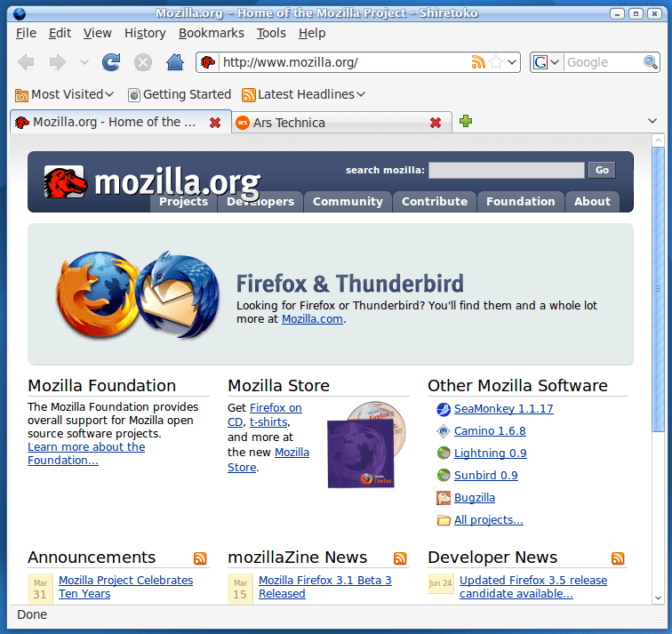Focus the search mozilla text field
Screen dimensions: 672x634
tap(507, 170)
